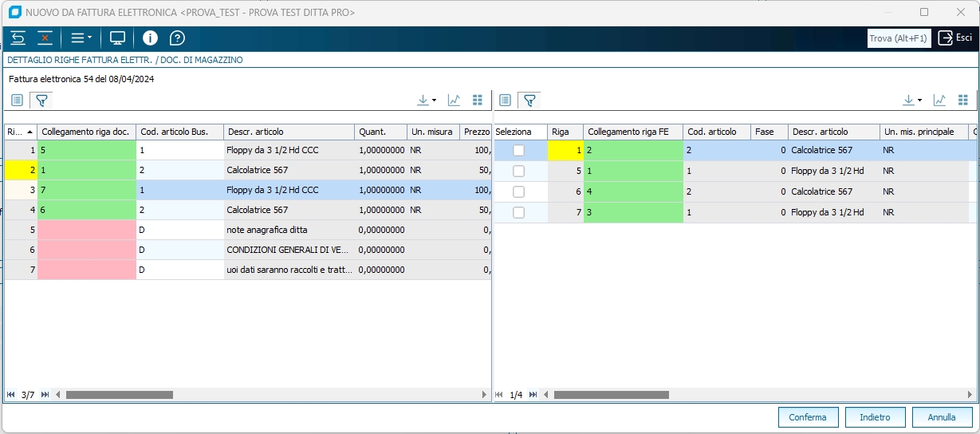Viewport: 980px width, 434px height.
Task: Click the monitor/screen icon in toolbar
Action: [118, 37]
